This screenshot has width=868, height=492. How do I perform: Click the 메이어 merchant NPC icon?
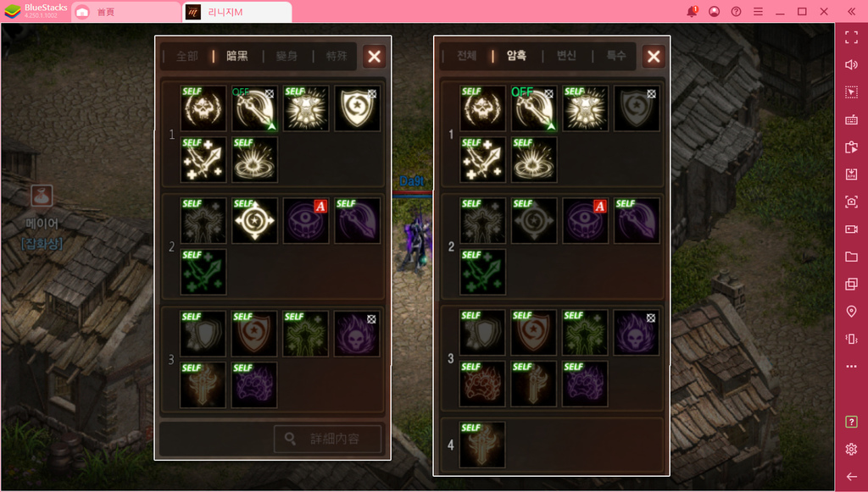(42, 196)
